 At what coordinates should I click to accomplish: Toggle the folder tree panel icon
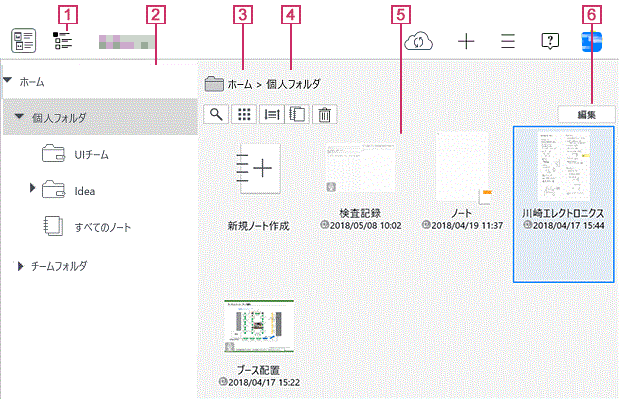62,40
